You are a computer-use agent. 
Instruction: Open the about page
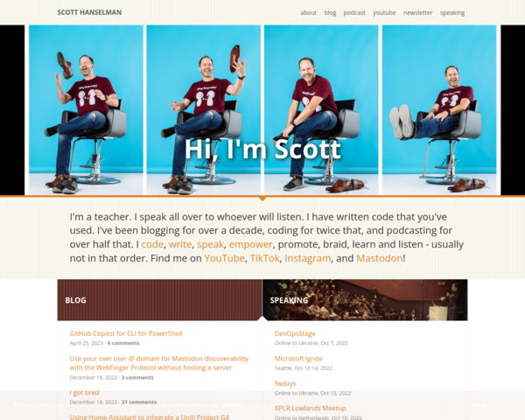[308, 13]
